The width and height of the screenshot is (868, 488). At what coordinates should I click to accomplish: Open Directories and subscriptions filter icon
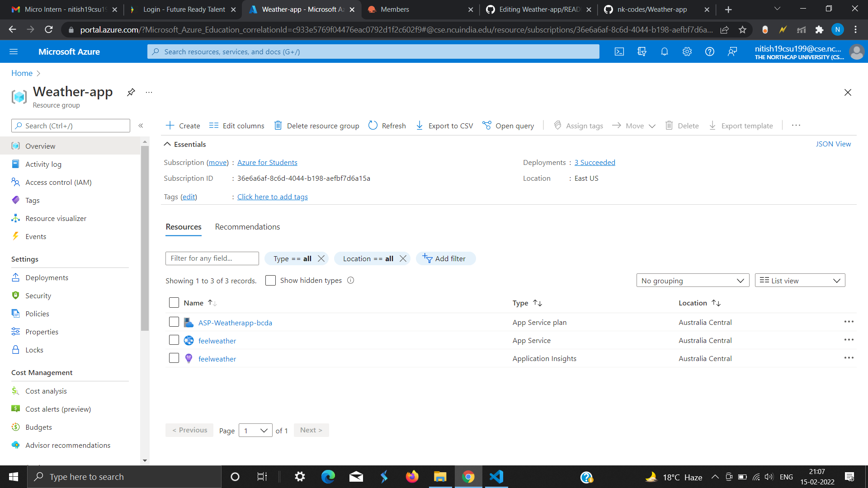[642, 52]
